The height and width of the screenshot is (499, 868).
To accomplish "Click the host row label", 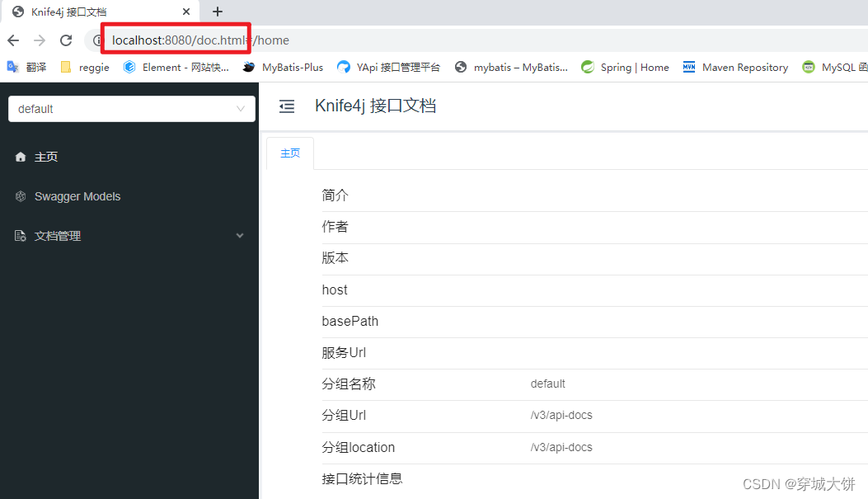I will click(x=335, y=290).
